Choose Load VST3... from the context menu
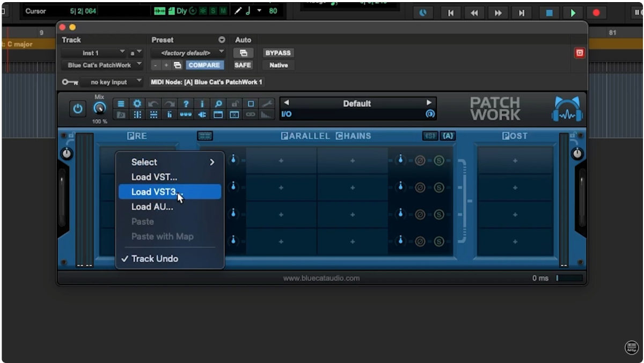 tap(157, 192)
